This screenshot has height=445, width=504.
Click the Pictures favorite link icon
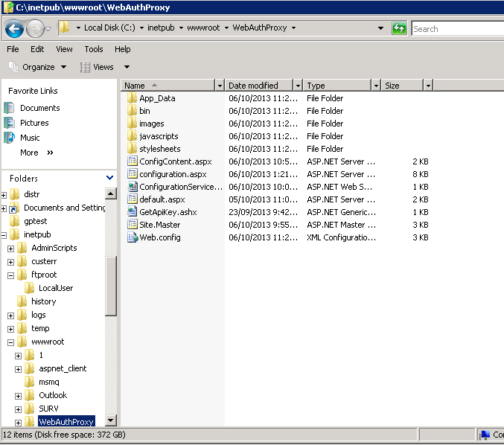click(10, 123)
